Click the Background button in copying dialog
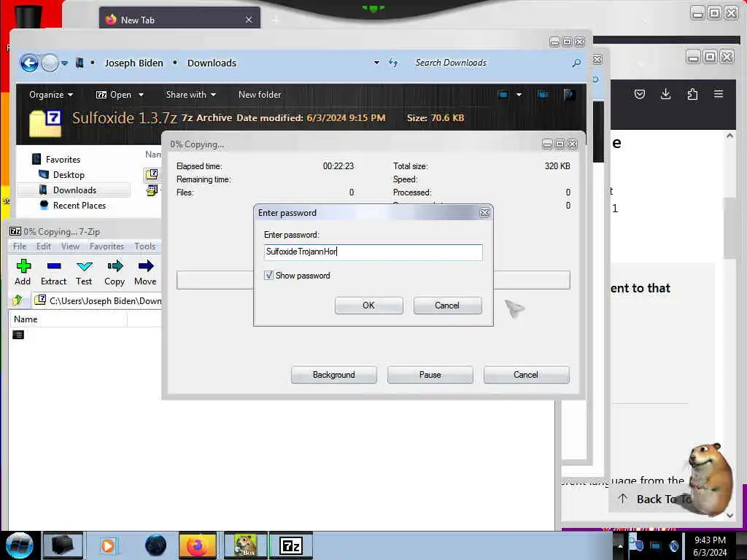 pos(333,375)
